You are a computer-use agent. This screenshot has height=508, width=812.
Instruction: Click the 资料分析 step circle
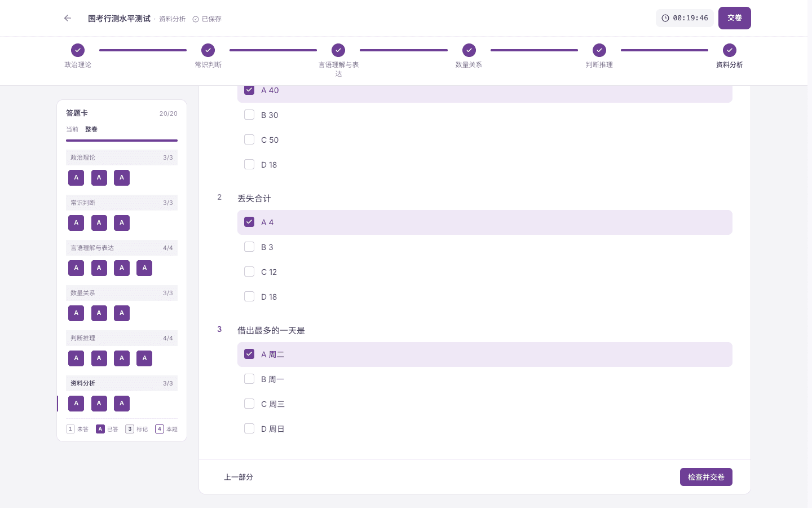[x=730, y=50]
